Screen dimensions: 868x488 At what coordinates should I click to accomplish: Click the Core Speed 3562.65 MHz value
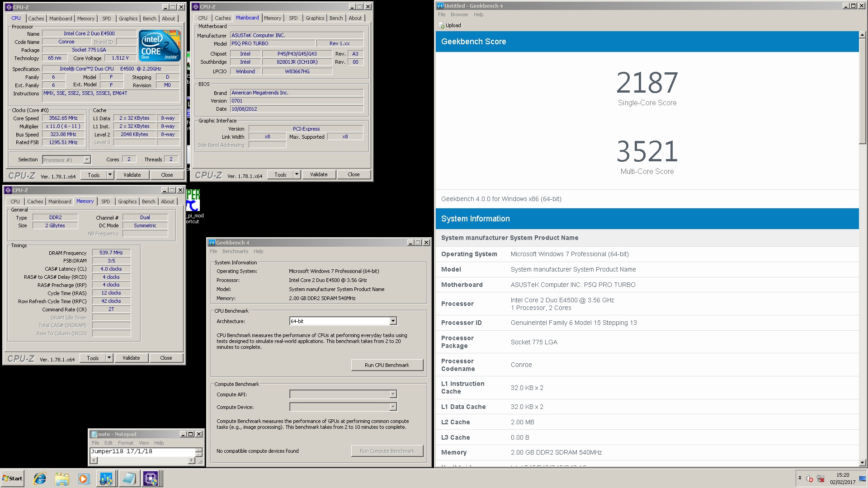63,118
